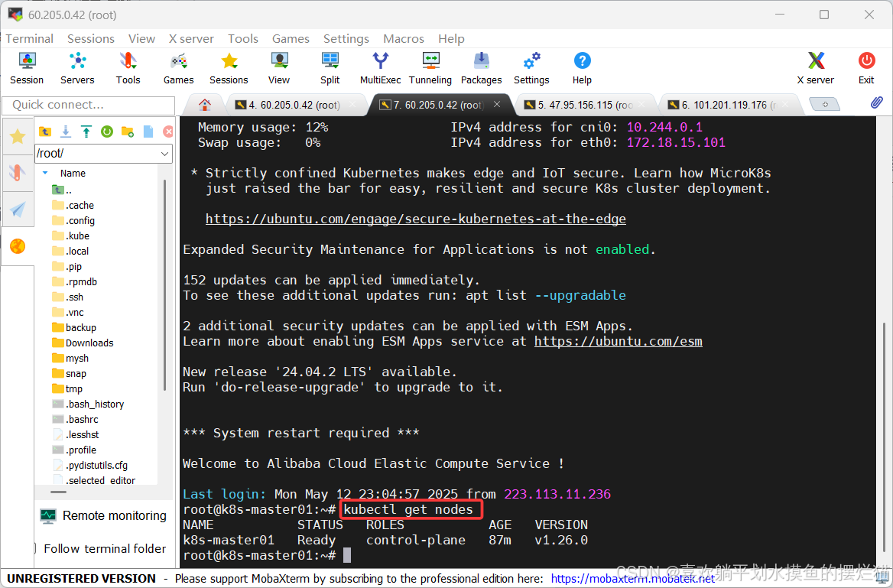Download selected files in SFTP toolbar
This screenshot has height=588, width=893.
(x=66, y=132)
